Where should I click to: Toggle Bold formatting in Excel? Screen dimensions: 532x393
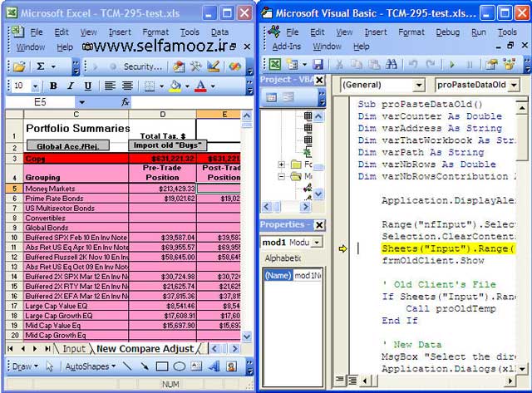pyautogui.click(x=53, y=86)
